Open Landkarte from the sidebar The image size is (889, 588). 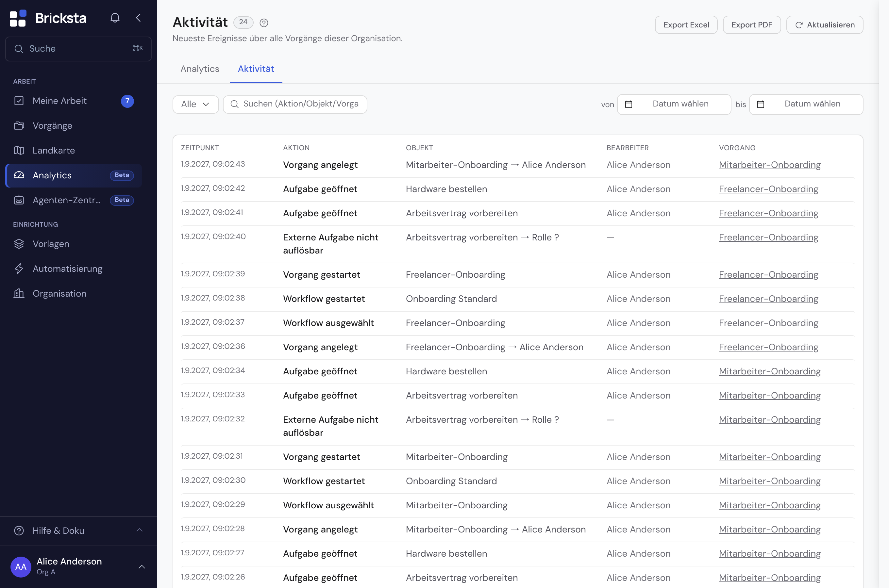[x=74, y=150]
